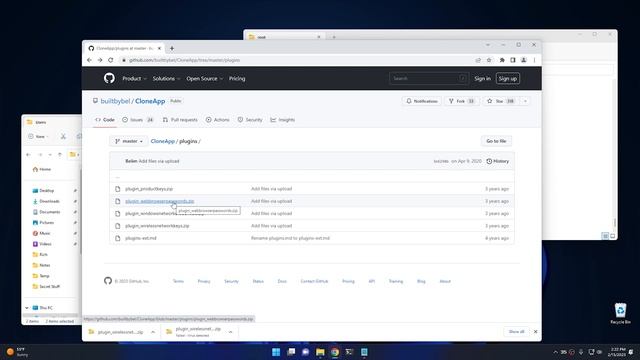Image resolution: width=640 pixels, height=360 pixels.
Task: Collapse This PC tree in File Explorer
Action: coord(27,308)
